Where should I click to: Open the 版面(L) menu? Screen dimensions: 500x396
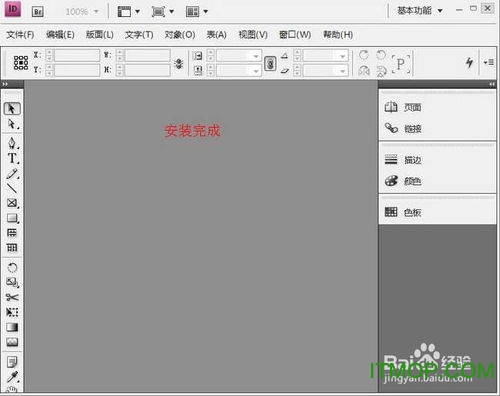point(100,35)
